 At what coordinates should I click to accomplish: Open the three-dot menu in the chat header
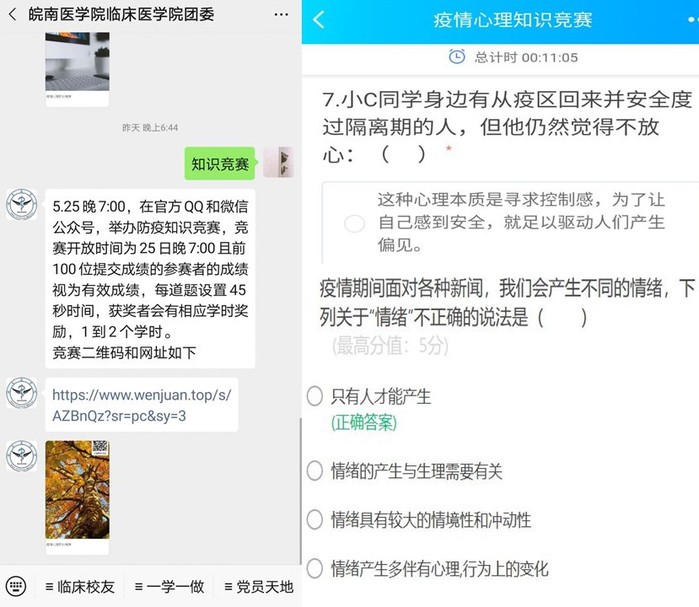(281, 15)
